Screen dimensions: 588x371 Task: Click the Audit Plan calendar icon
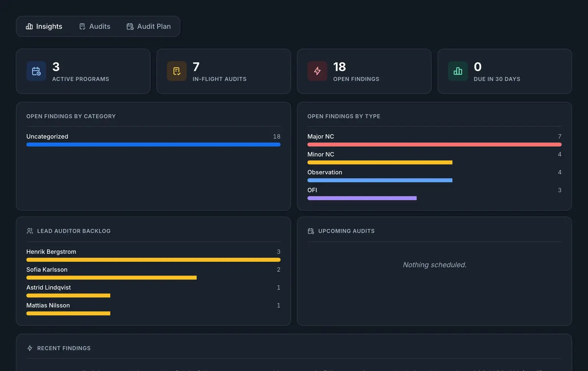click(x=130, y=26)
